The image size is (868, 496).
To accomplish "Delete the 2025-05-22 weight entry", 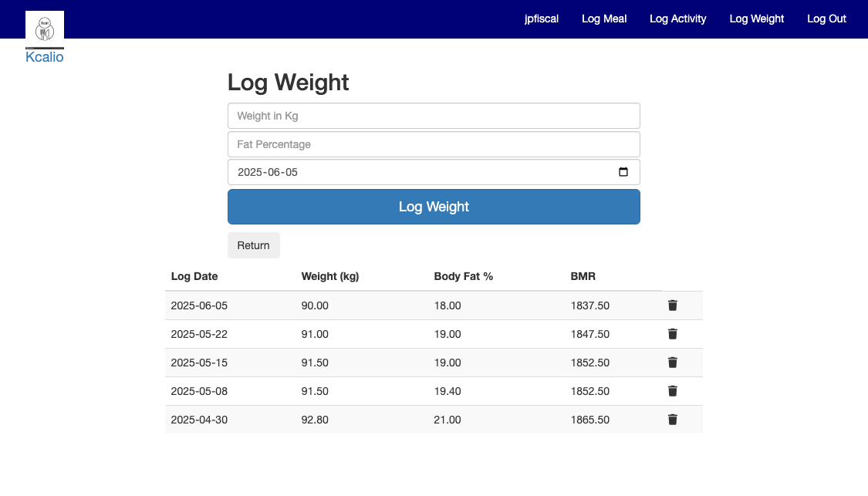I will 673,334.
